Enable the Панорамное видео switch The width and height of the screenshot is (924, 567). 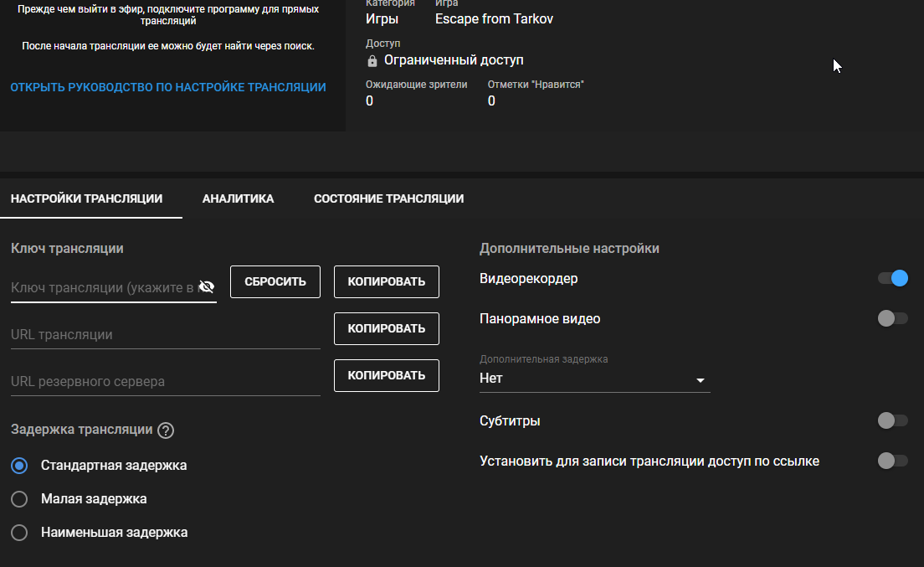893,318
